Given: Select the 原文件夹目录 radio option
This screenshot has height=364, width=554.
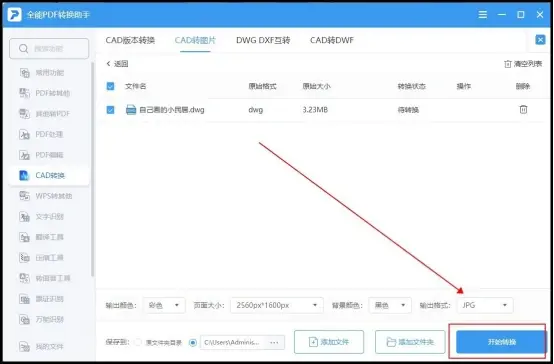Looking at the screenshot, I should (x=138, y=342).
